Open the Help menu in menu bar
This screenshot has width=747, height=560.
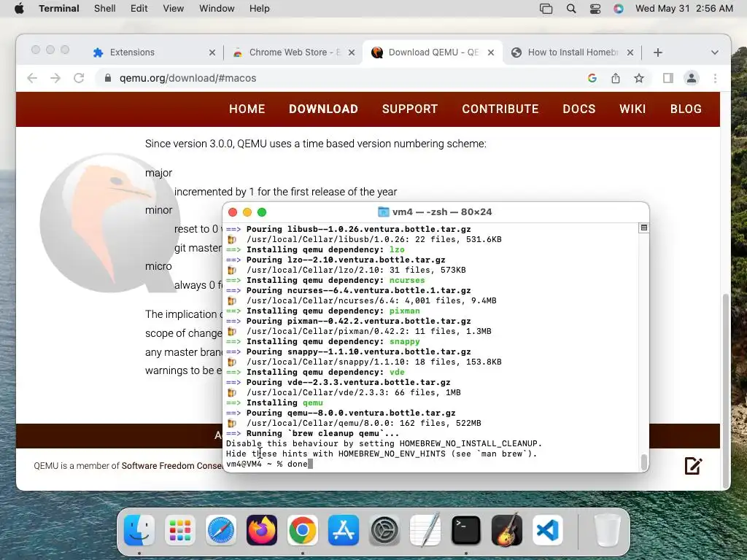(259, 9)
